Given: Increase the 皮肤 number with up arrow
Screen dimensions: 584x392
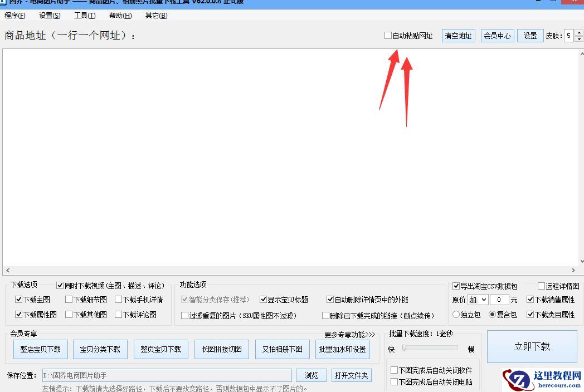Looking at the screenshot, I should coord(579,32).
